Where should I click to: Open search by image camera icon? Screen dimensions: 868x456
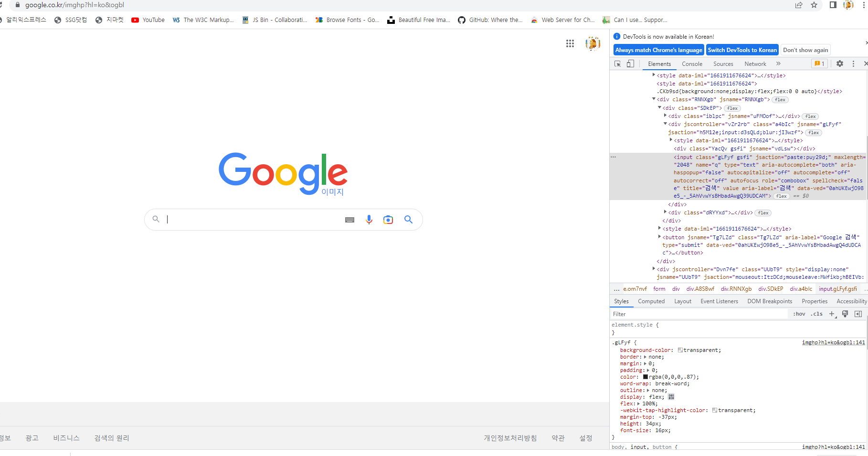[388, 220]
